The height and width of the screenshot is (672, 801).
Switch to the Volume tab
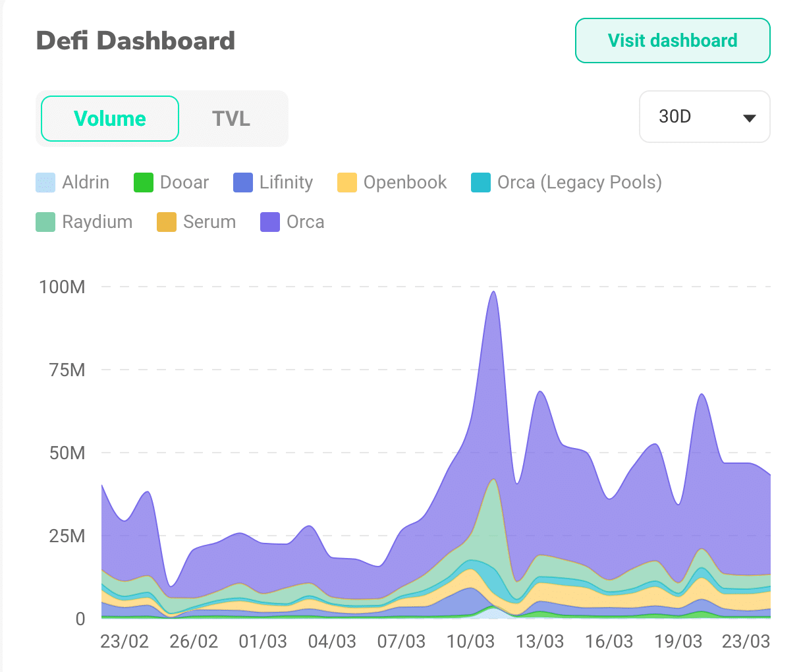pos(109,119)
